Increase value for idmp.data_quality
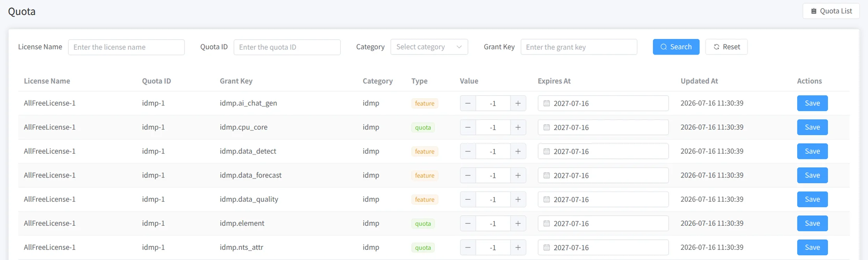 518,199
